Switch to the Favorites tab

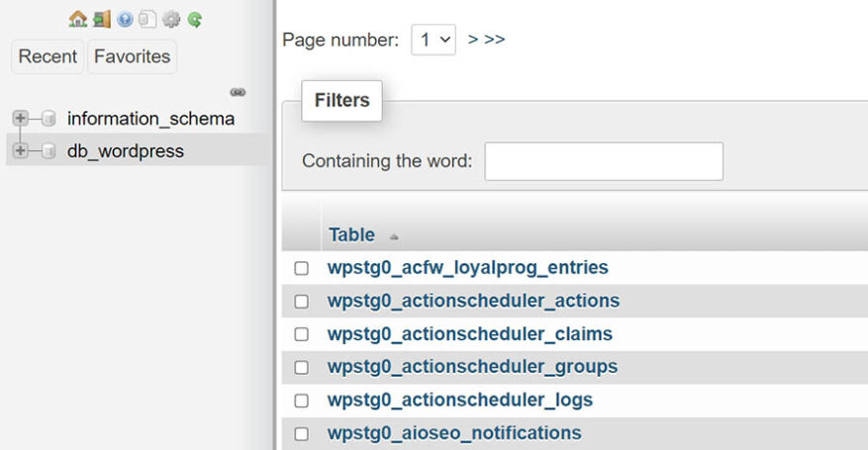(x=132, y=56)
